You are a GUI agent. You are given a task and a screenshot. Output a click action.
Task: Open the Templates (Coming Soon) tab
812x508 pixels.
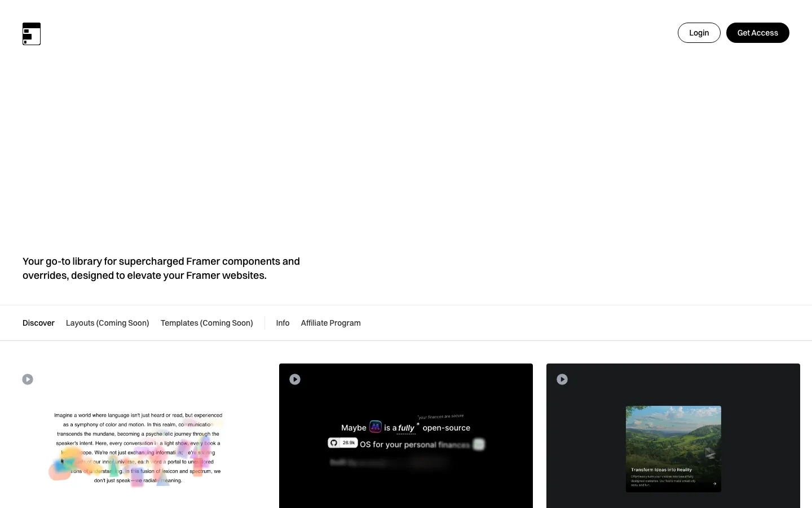tap(206, 323)
